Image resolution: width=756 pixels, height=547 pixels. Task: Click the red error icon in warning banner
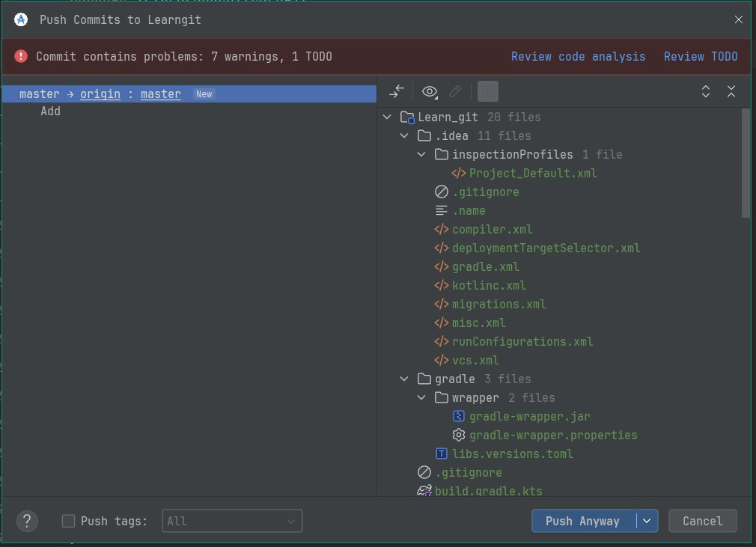click(x=21, y=56)
